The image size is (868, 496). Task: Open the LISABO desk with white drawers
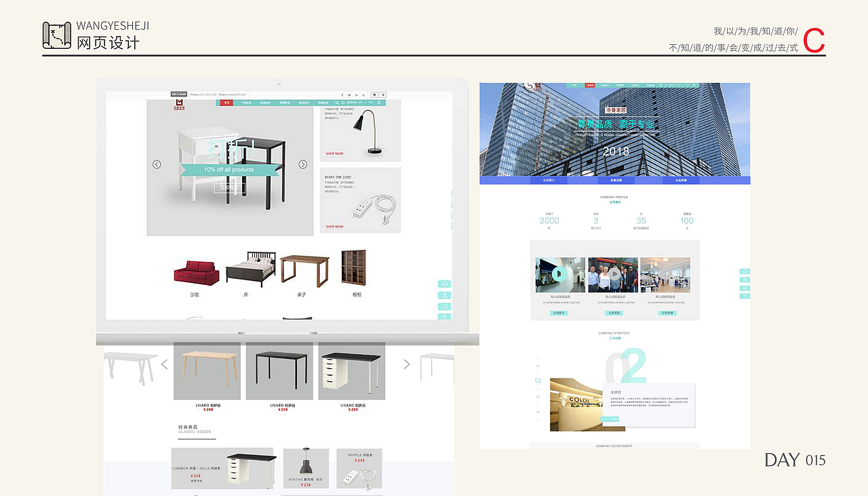point(352,371)
